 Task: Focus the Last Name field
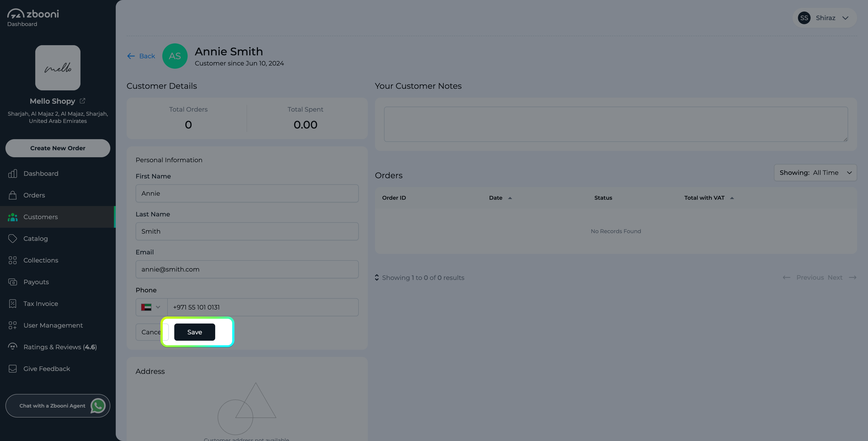247,231
